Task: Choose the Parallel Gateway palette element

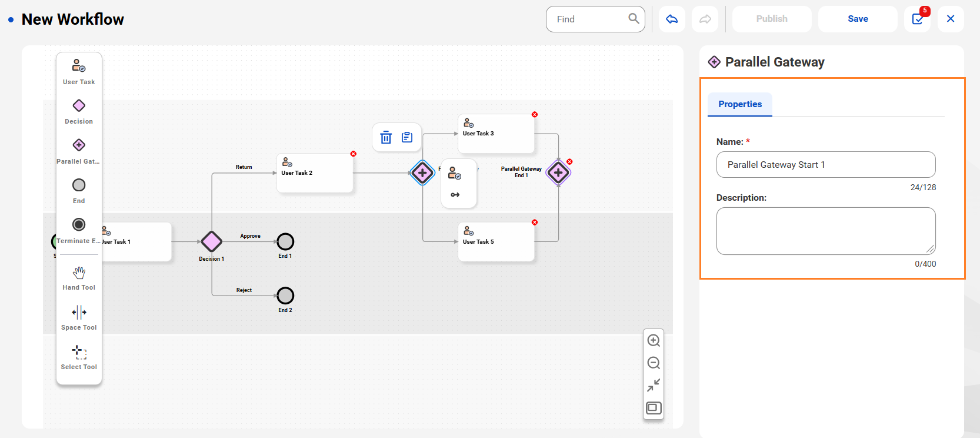Action: 79,151
